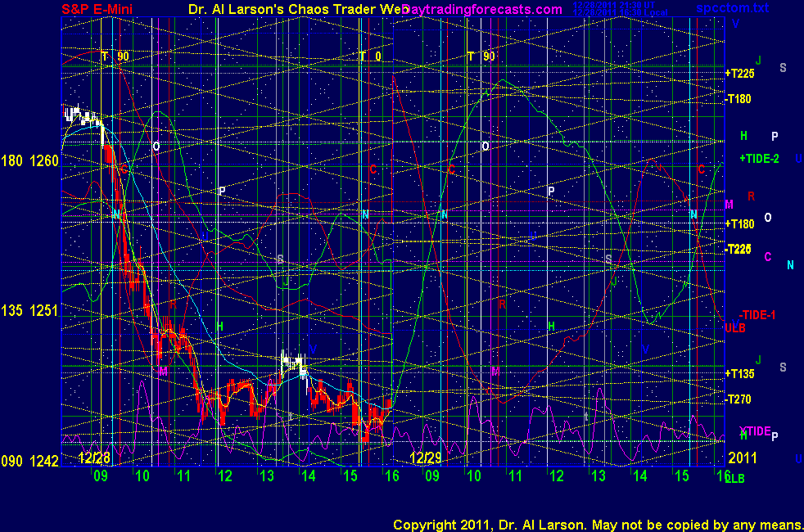Select the "spcctom.txt" file name label
This screenshot has width=804, height=532.
732,7
